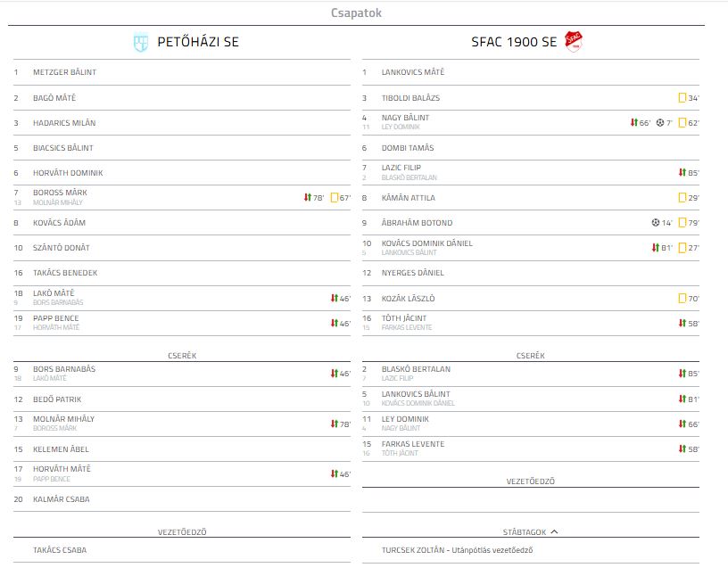Click the Cserék header under Petőházi
The width and height of the screenshot is (728, 576).
pyautogui.click(x=182, y=356)
